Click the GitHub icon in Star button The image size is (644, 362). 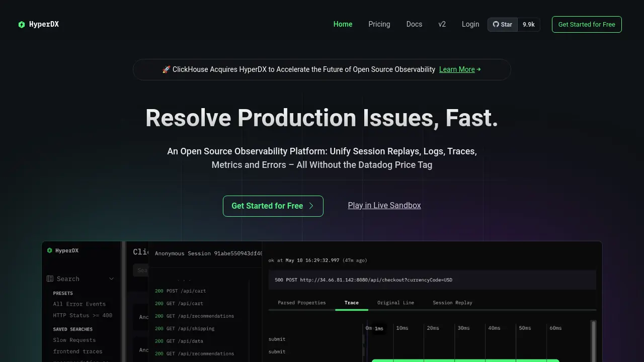496,24
